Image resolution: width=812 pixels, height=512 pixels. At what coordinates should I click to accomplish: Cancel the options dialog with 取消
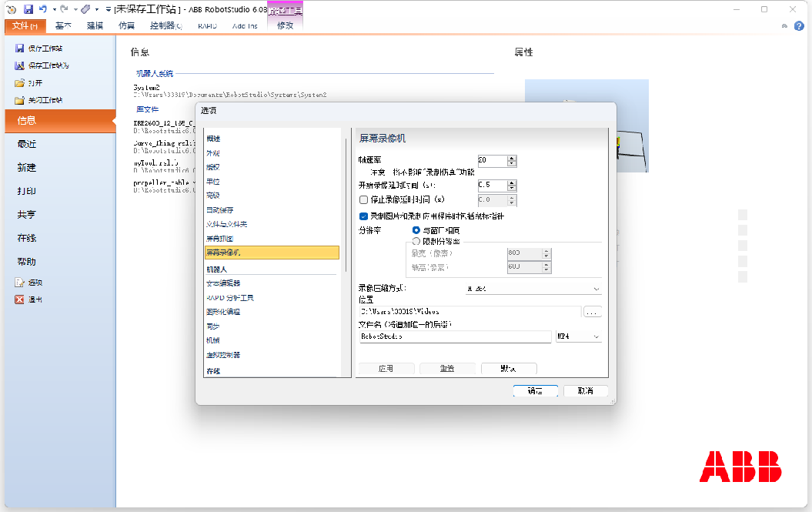click(586, 391)
